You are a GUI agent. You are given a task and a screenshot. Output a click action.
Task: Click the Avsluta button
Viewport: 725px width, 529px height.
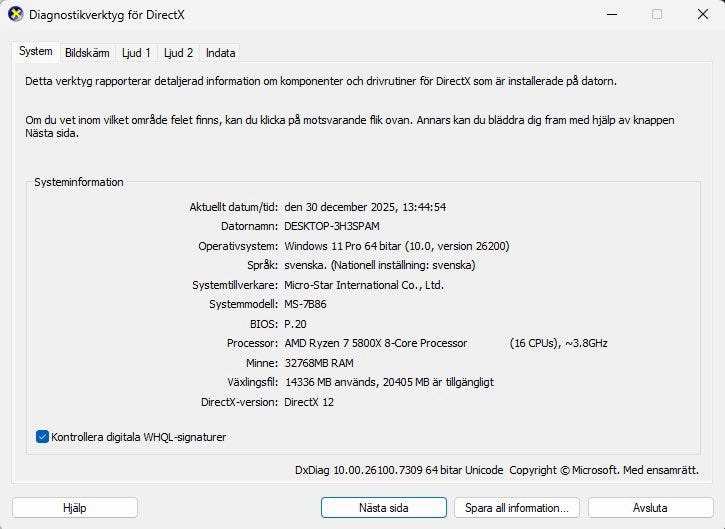pos(651,508)
